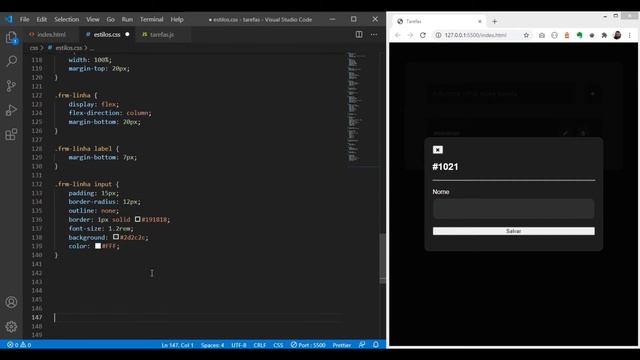Viewport: 640px width, 360px height.
Task: Click the Salvar button in the modal
Action: pos(513,231)
